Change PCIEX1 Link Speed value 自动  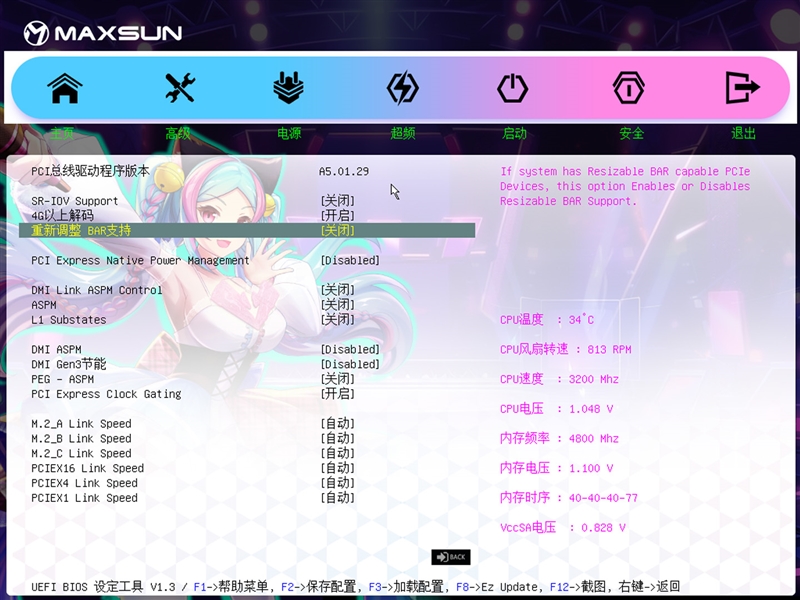point(337,498)
